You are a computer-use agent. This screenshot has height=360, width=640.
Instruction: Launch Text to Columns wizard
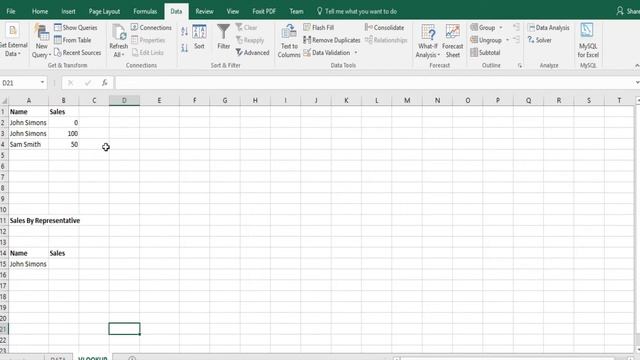pyautogui.click(x=289, y=41)
